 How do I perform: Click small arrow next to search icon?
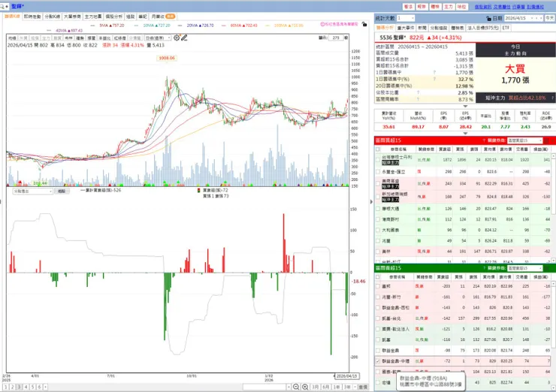(7, 6)
